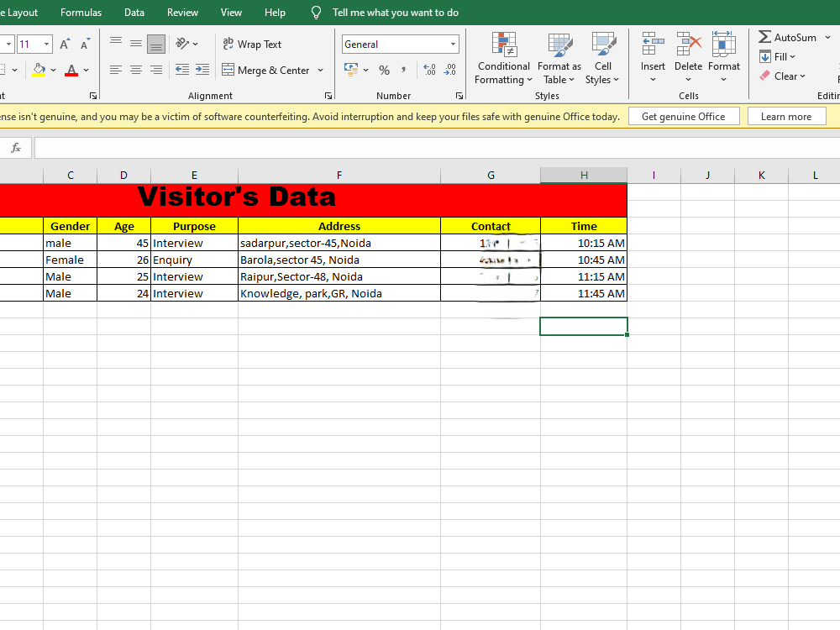Toggle bottom align for cell text

[156, 44]
